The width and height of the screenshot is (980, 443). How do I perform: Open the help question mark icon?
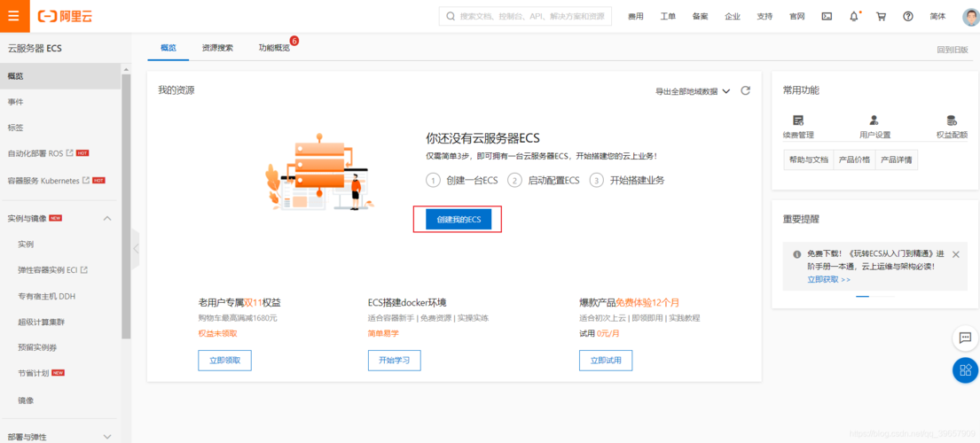coord(908,17)
